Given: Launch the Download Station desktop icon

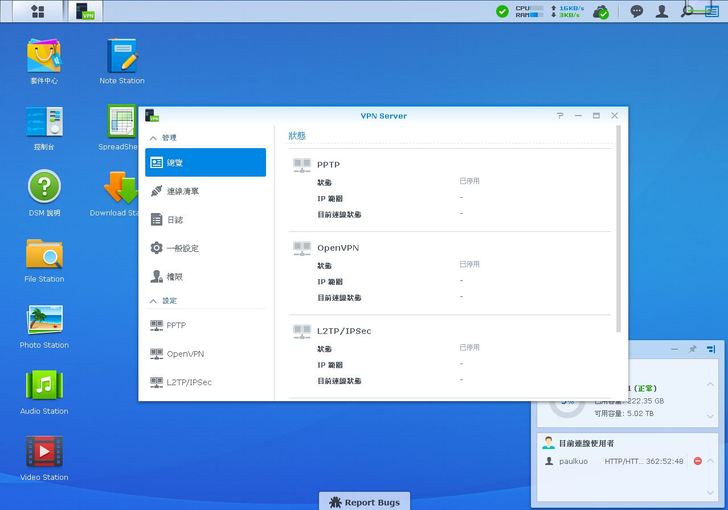Looking at the screenshot, I should [x=121, y=187].
